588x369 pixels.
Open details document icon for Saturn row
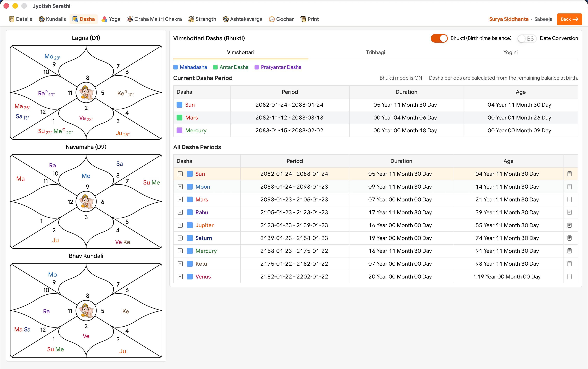point(570,238)
